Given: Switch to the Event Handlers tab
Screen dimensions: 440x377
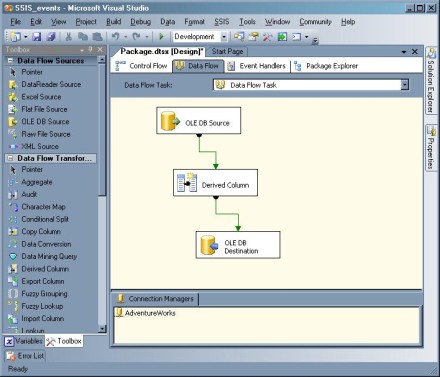Looking at the screenshot, I should pyautogui.click(x=256, y=66).
